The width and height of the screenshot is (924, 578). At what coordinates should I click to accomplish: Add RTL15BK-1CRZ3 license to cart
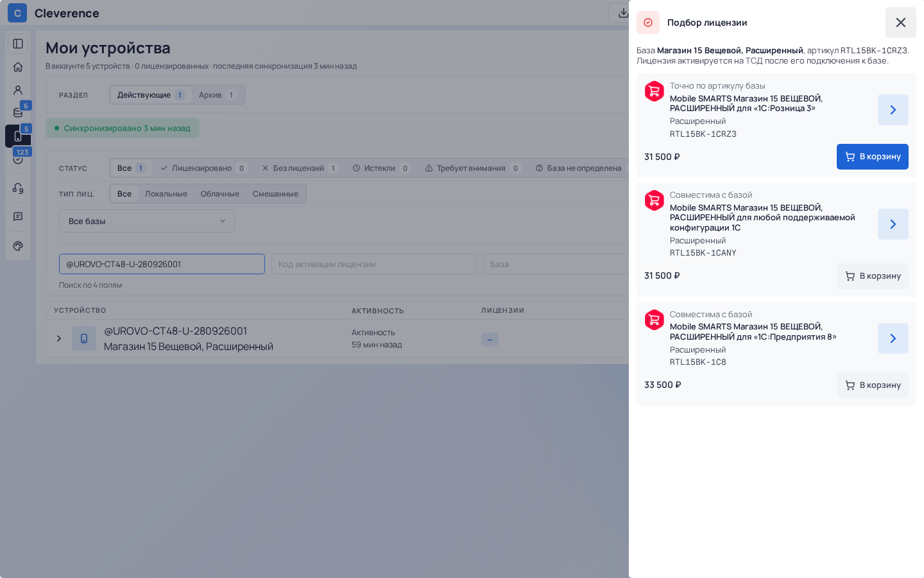coord(873,157)
